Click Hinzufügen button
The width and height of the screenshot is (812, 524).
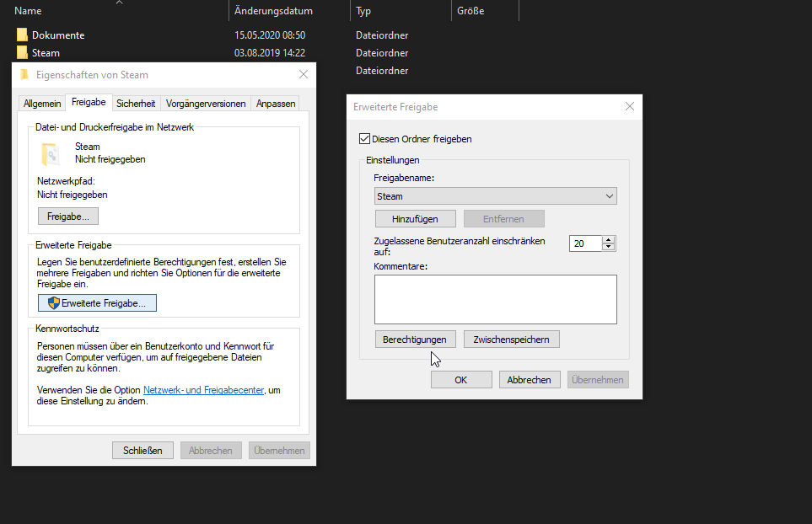pos(416,219)
